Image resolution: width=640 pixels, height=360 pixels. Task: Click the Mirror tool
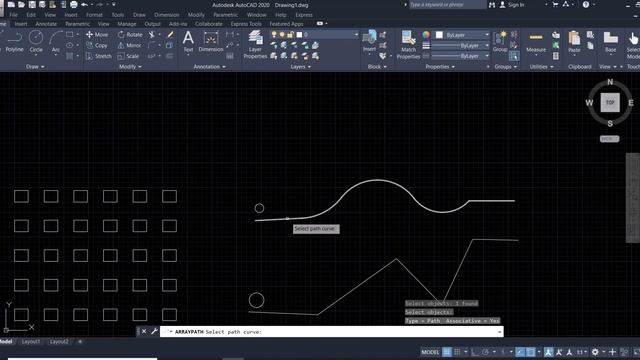[x=129, y=45]
